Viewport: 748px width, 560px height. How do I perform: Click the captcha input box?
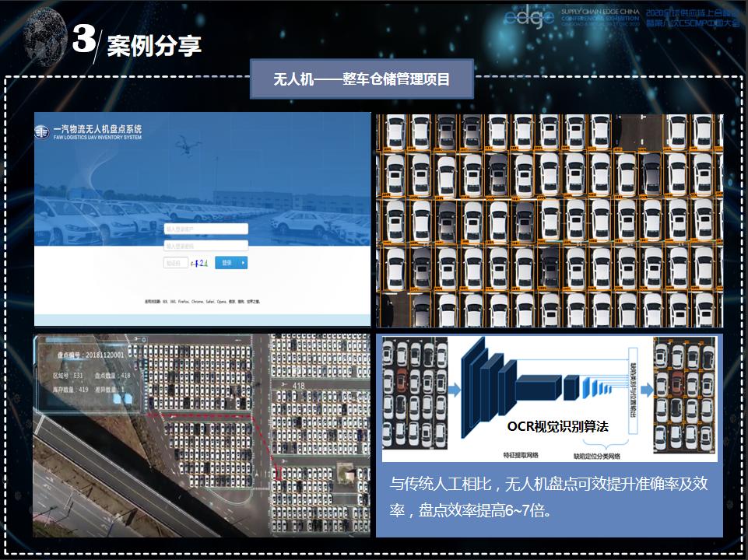[177, 262]
